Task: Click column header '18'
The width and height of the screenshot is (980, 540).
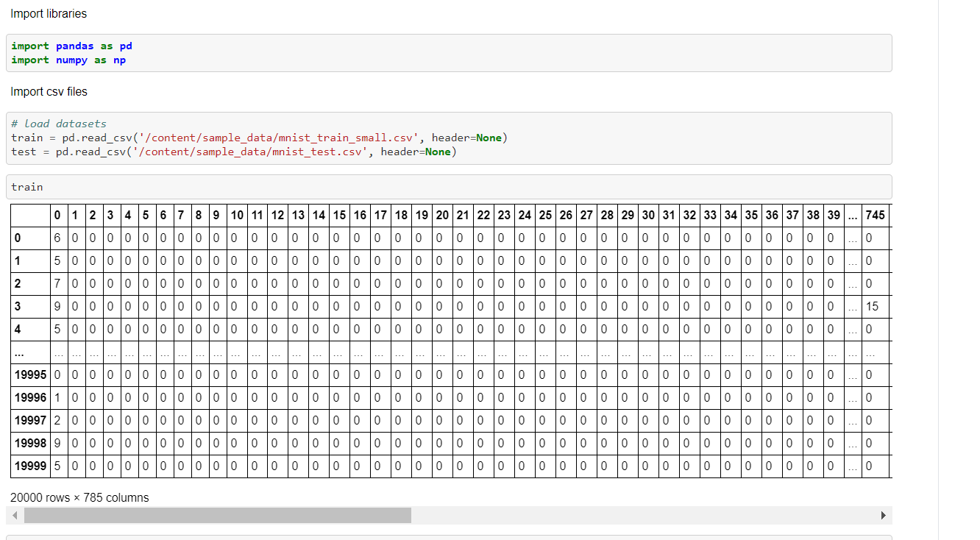Action: click(401, 216)
